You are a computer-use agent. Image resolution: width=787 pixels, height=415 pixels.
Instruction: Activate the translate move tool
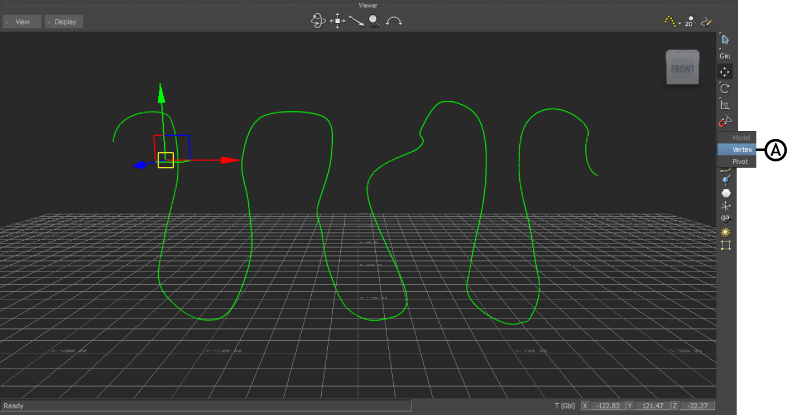(725, 72)
